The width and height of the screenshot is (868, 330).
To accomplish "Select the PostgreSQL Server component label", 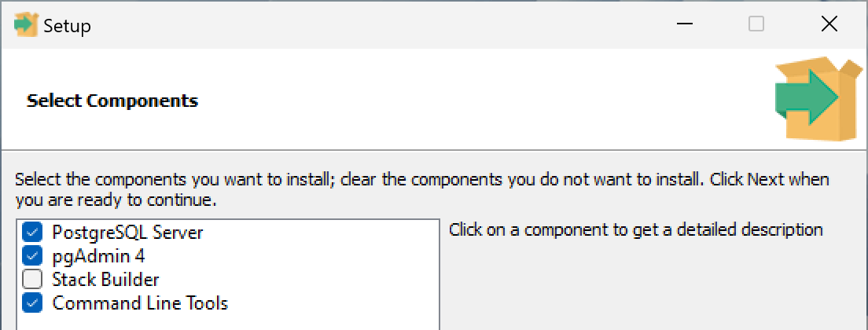I will pos(127,233).
